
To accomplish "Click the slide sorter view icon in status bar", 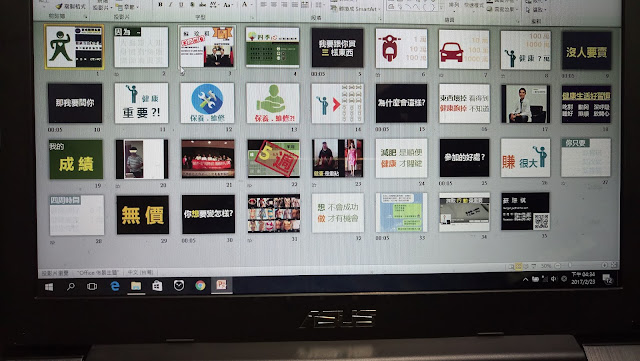I will 518,266.
